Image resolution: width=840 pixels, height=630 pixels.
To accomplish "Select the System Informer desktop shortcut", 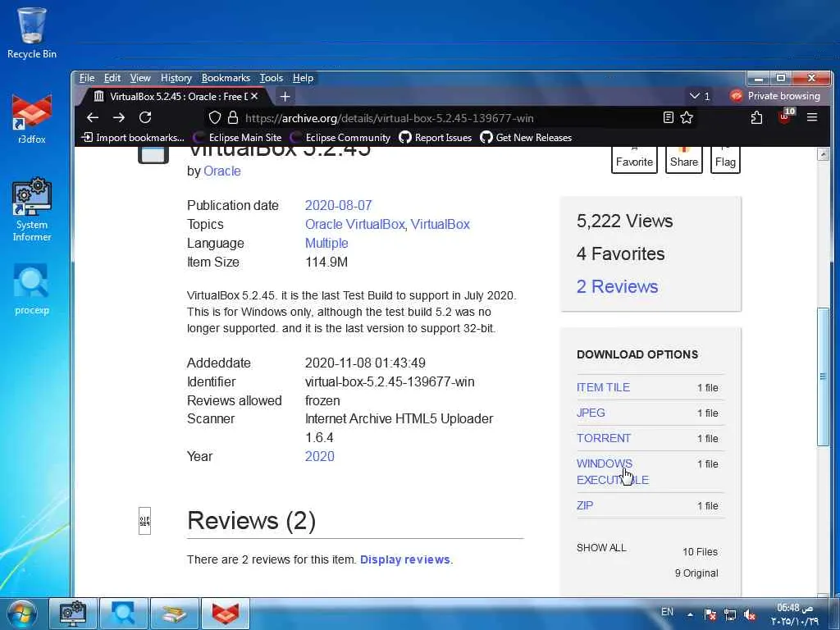I will [32, 210].
